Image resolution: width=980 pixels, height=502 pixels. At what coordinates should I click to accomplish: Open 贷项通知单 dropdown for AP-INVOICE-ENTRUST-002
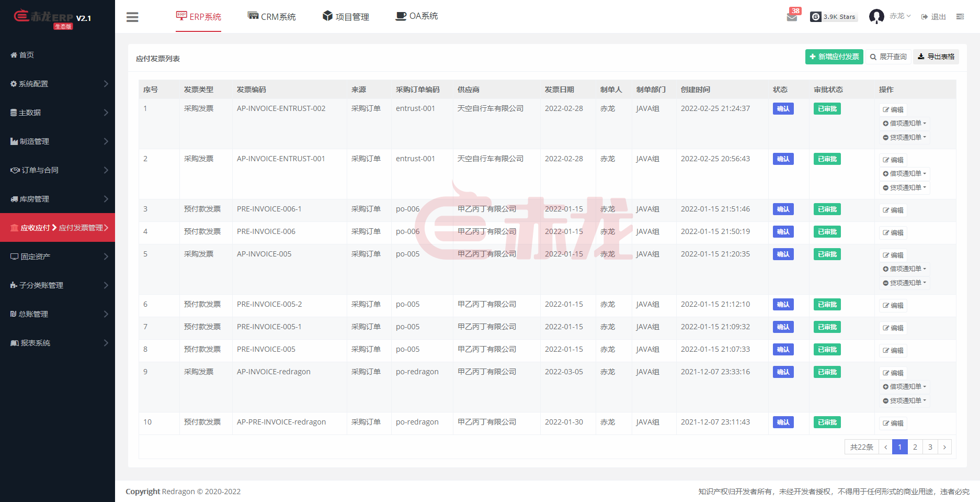(905, 138)
